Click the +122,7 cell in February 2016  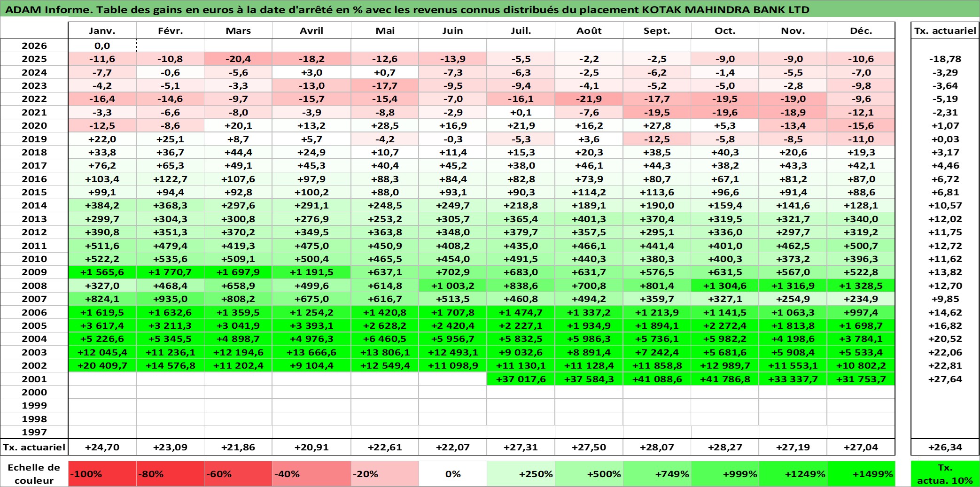[170, 179]
